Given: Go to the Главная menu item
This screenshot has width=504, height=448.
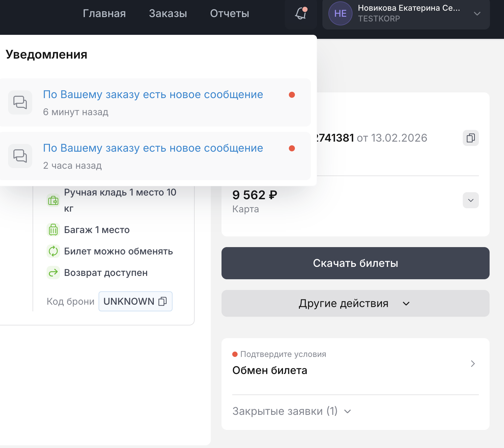Looking at the screenshot, I should click(x=104, y=13).
